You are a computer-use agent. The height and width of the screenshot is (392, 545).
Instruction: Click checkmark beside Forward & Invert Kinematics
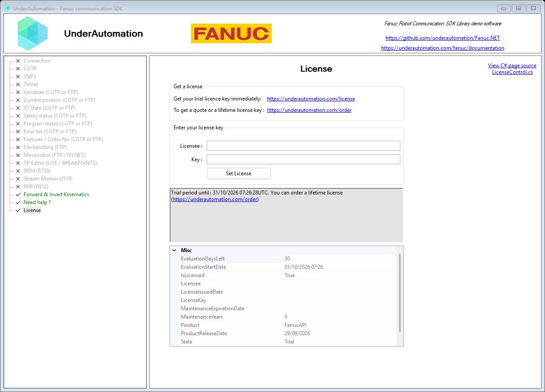click(18, 194)
